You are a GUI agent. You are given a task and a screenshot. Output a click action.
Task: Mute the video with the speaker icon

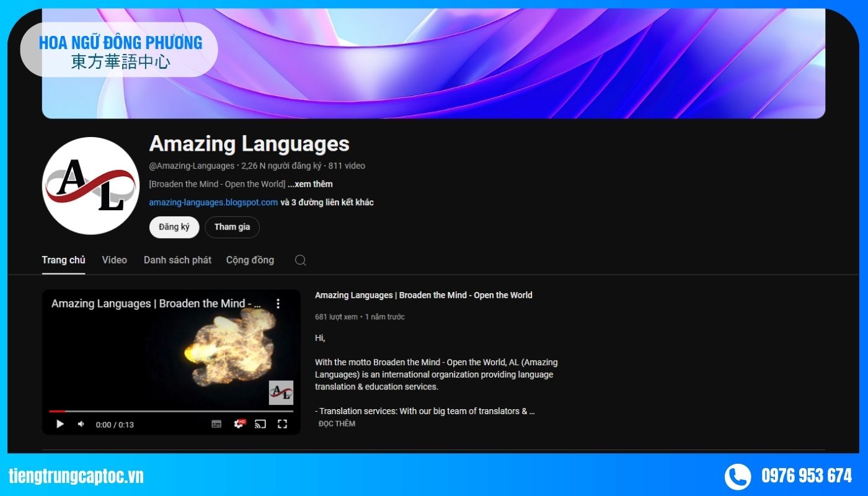click(81, 424)
